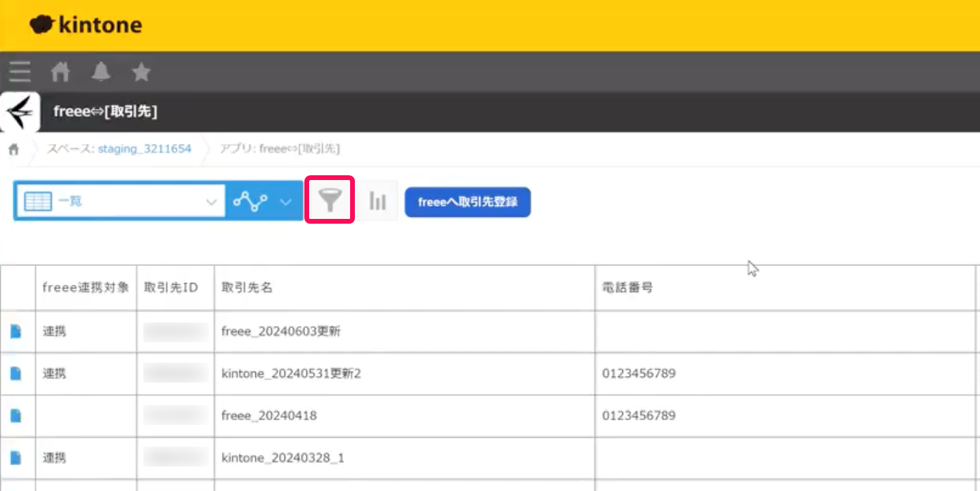This screenshot has height=491, width=980.
Task: Click the graph view icon beside 一覧
Action: click(250, 201)
